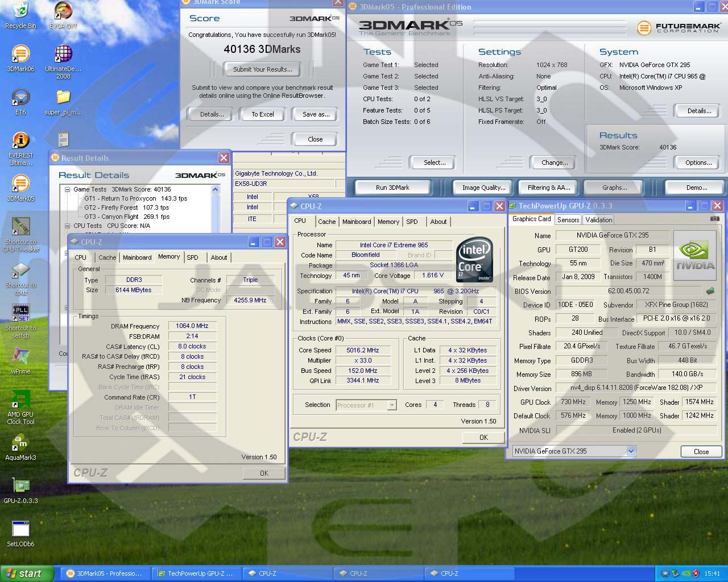The height and width of the screenshot is (582, 728).
Task: Open the Windows Start button
Action: pos(26,573)
